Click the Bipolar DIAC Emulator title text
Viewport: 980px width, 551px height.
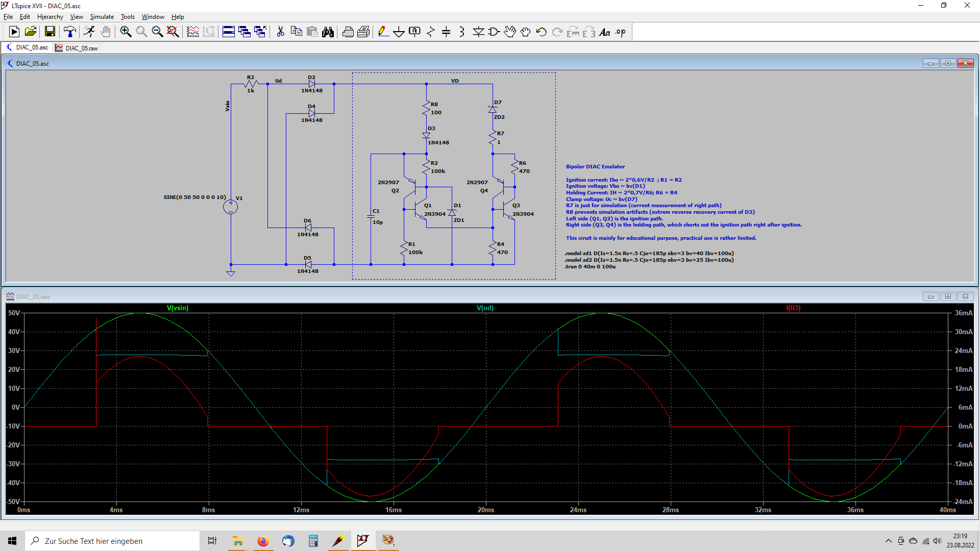pos(595,166)
